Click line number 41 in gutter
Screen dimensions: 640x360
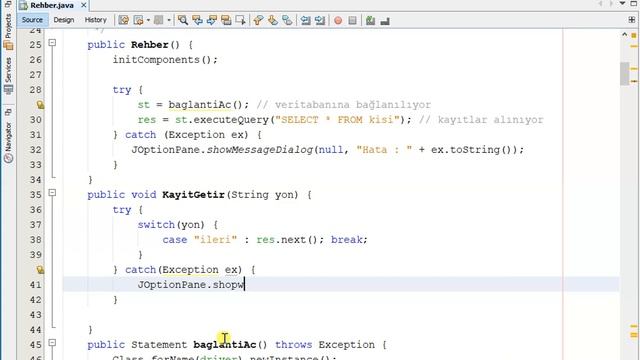(36, 285)
